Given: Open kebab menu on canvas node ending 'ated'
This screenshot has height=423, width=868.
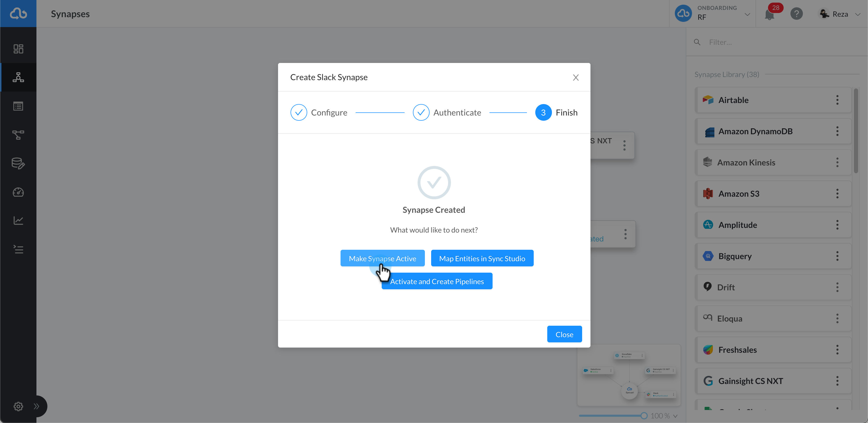Looking at the screenshot, I should pos(625,234).
